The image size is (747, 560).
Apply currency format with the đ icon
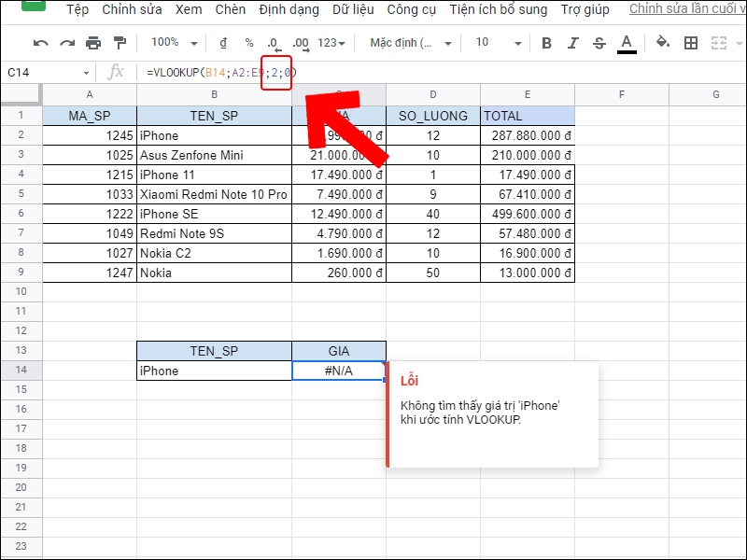tap(224, 43)
